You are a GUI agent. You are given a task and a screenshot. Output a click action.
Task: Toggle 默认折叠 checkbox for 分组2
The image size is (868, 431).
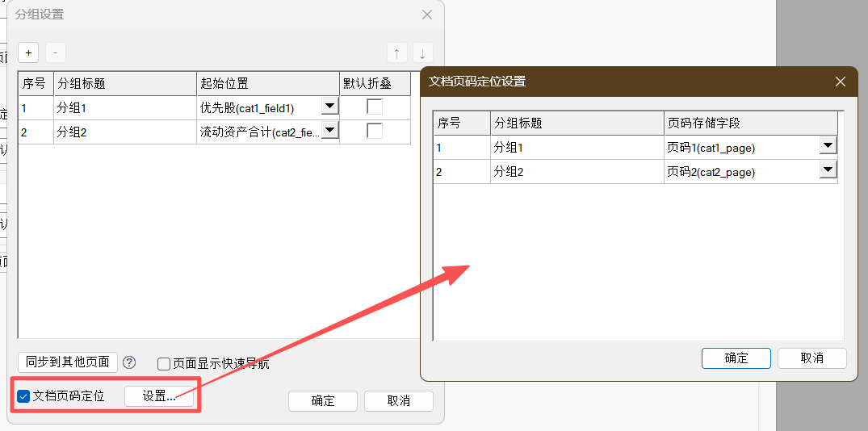coord(375,132)
